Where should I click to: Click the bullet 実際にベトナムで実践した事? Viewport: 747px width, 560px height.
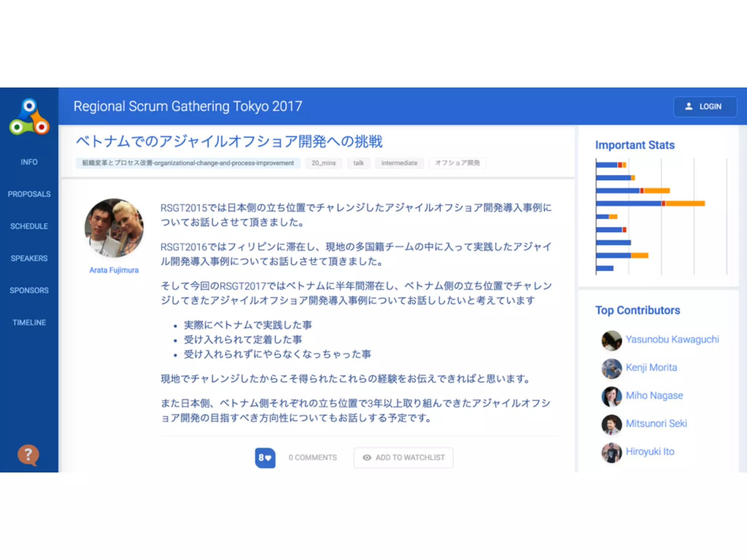click(248, 325)
